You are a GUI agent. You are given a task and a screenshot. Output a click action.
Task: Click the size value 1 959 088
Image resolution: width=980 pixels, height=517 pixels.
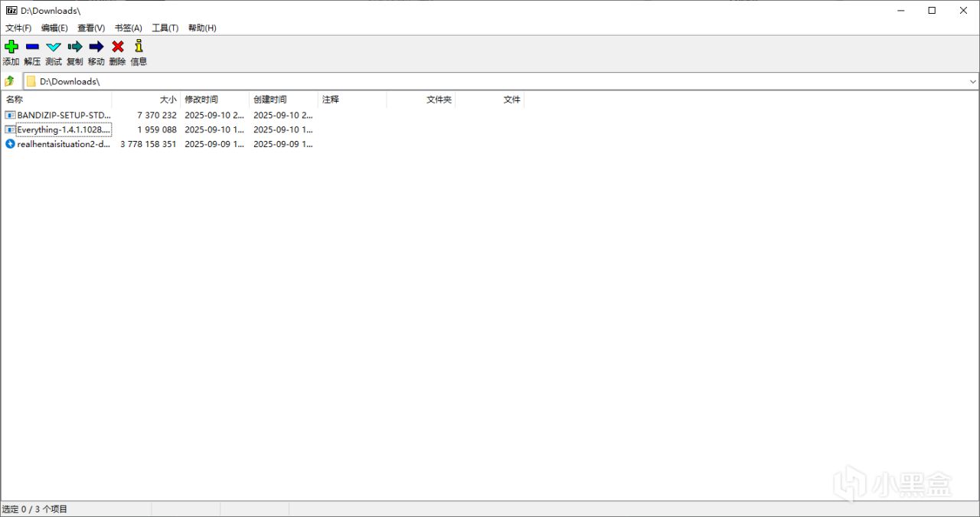pos(157,129)
